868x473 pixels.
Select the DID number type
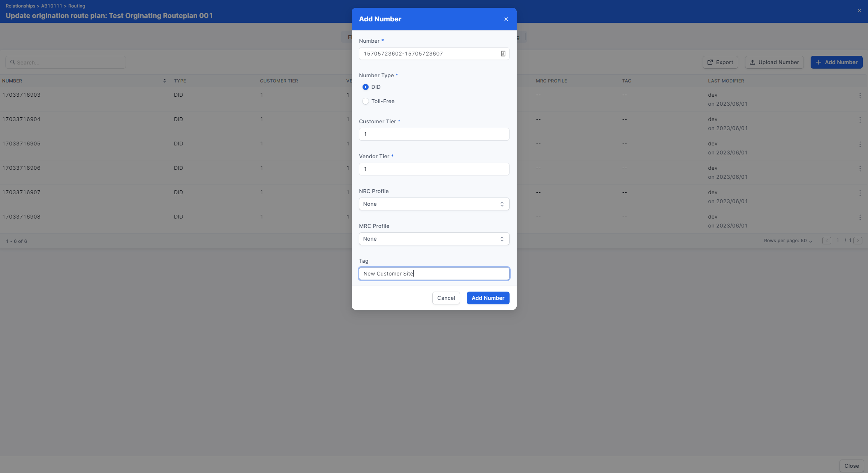[365, 87]
